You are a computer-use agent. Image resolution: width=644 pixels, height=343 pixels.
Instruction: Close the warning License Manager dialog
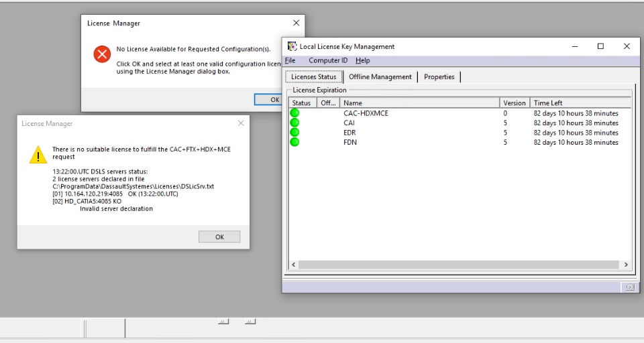(x=241, y=123)
